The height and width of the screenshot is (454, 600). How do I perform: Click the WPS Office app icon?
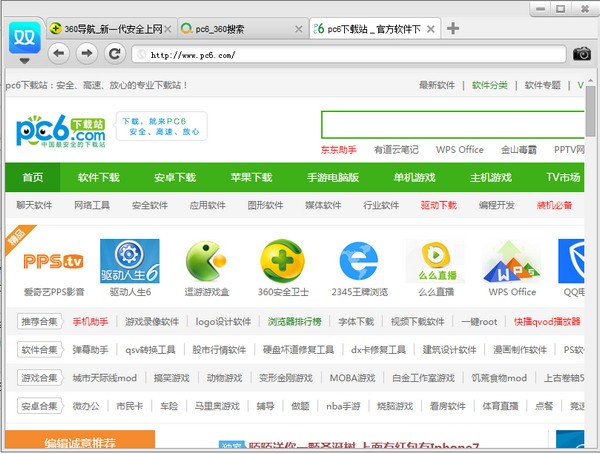click(512, 261)
